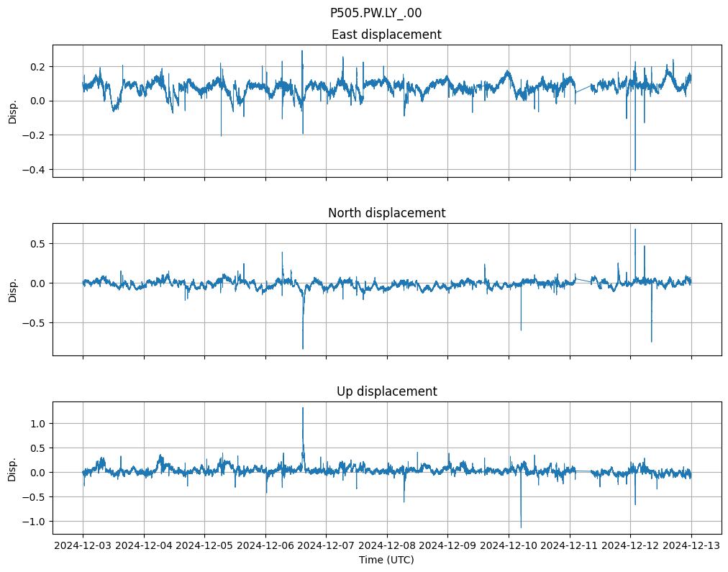Image resolution: width=728 pixels, height=572 pixels.
Task: Click the deepest negative spike in East plot
Action: pos(634,169)
